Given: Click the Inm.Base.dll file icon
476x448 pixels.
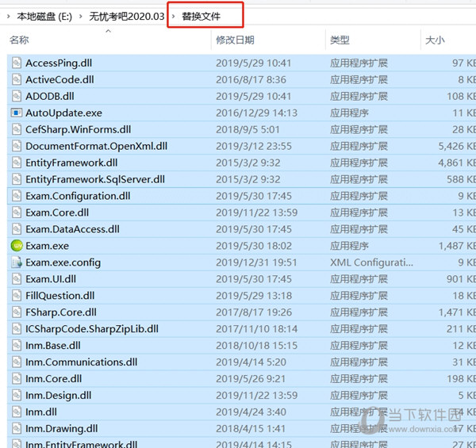Looking at the screenshot, I should (17, 346).
